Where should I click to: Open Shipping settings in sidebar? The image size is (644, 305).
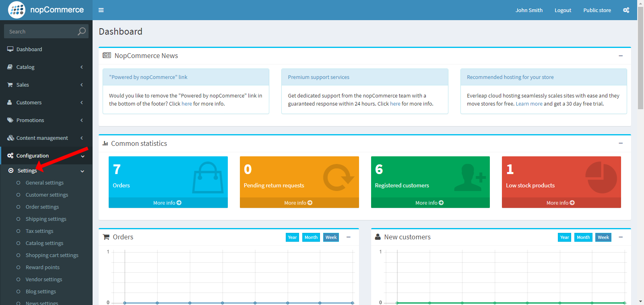[46, 219]
